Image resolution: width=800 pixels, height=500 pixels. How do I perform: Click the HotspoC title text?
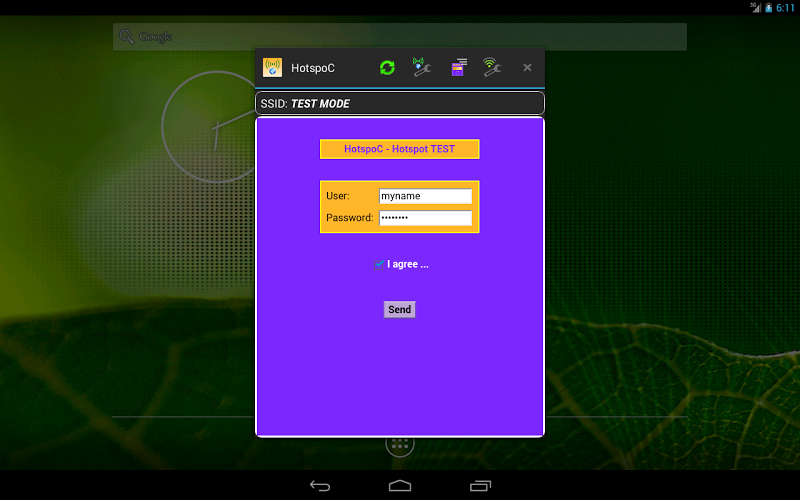[x=313, y=68]
